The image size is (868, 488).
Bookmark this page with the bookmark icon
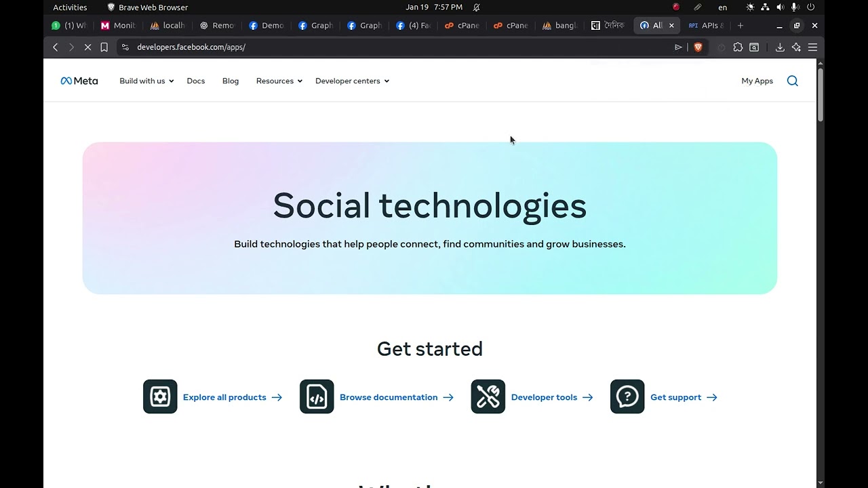coord(104,47)
